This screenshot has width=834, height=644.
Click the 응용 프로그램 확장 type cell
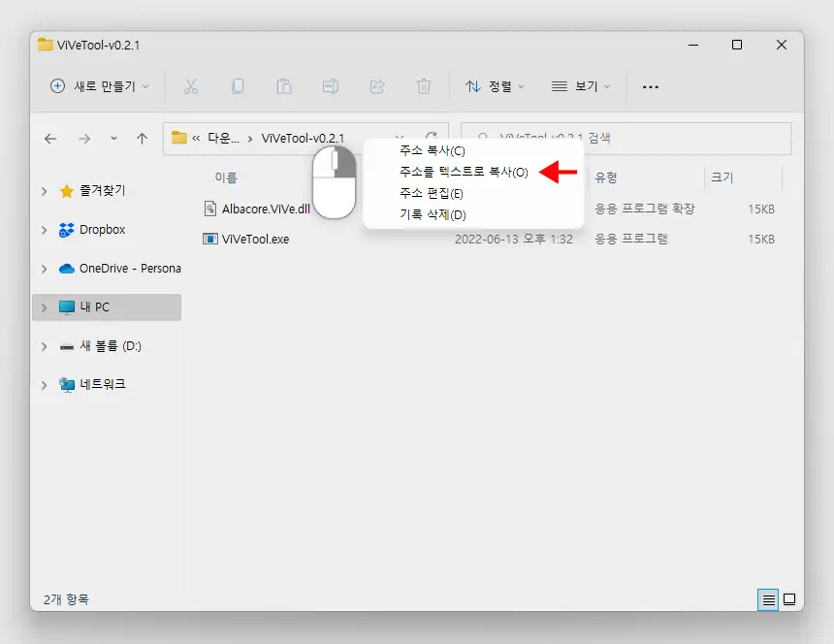coord(645,209)
